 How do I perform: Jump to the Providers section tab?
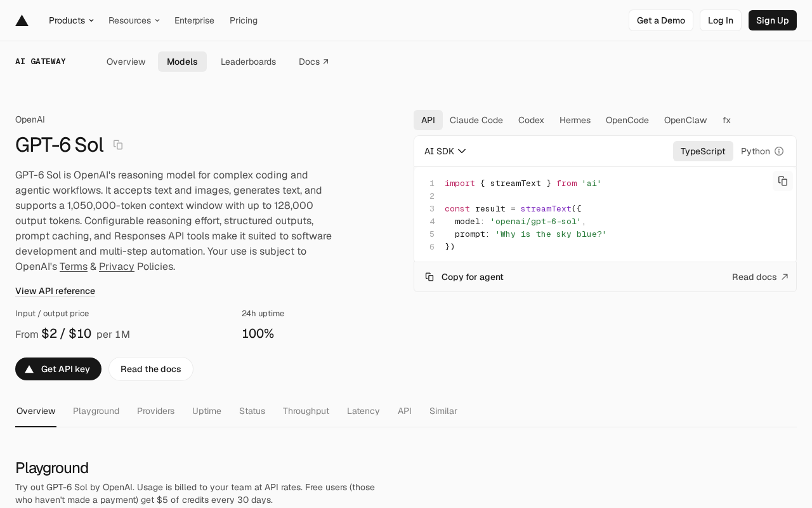[155, 411]
